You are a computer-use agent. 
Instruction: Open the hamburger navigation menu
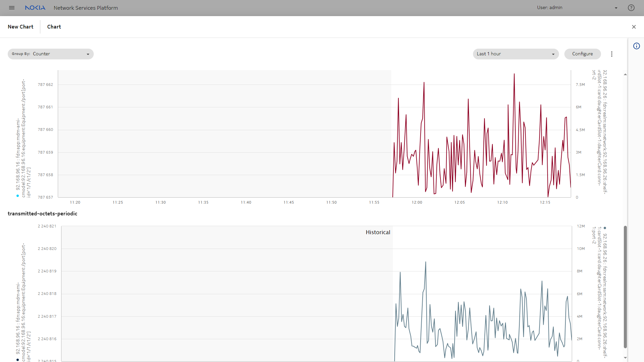click(x=12, y=8)
